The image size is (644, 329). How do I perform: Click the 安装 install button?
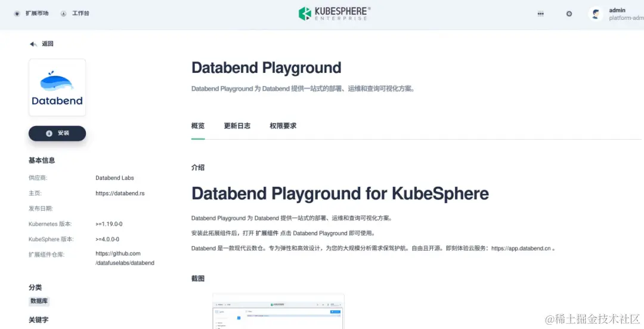click(57, 133)
